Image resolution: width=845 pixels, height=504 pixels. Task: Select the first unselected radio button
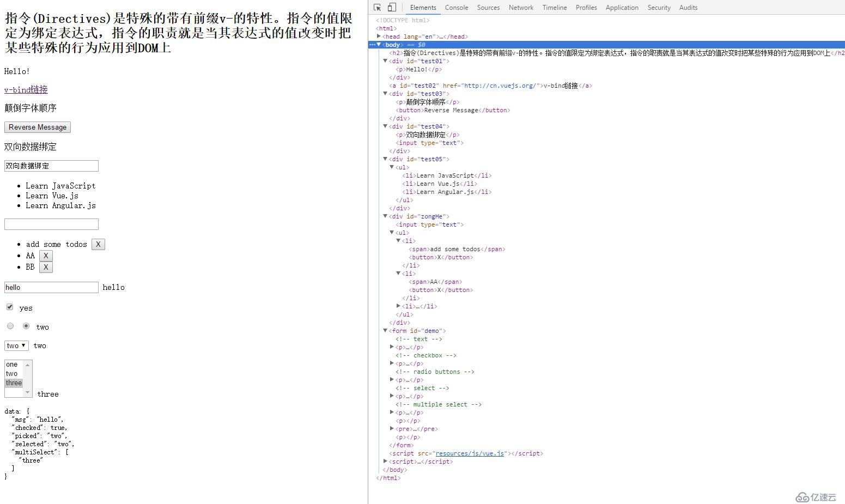click(x=10, y=326)
